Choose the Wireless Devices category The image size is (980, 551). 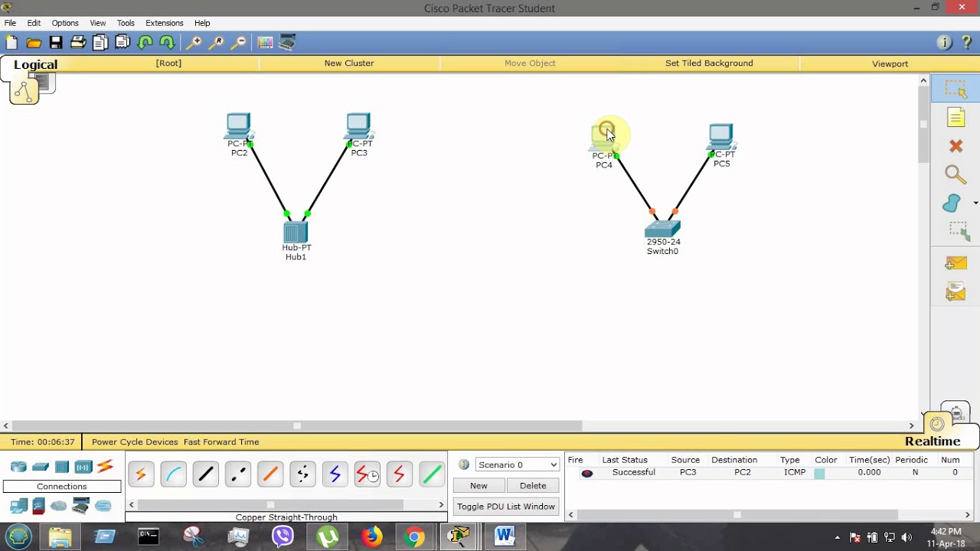(83, 467)
